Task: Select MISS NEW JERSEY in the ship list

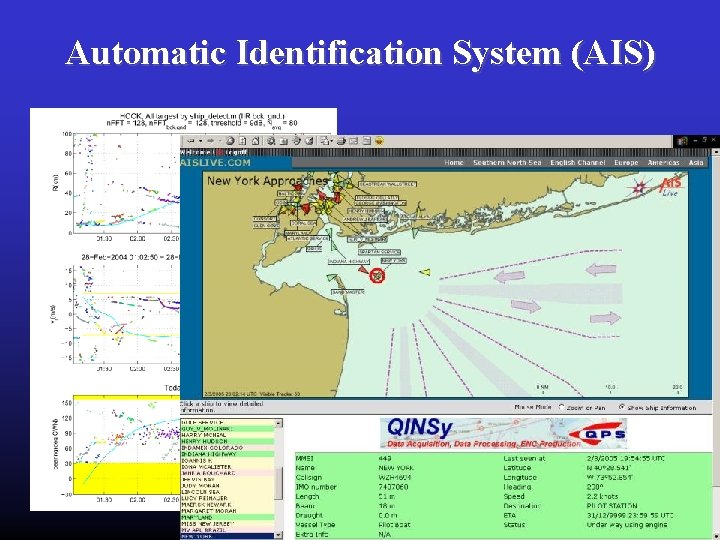Action: [227, 524]
